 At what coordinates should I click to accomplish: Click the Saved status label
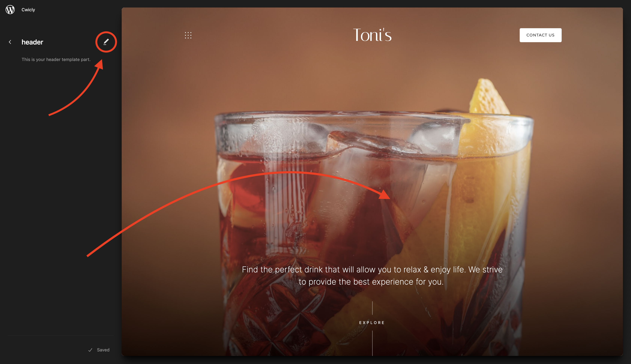coord(103,350)
